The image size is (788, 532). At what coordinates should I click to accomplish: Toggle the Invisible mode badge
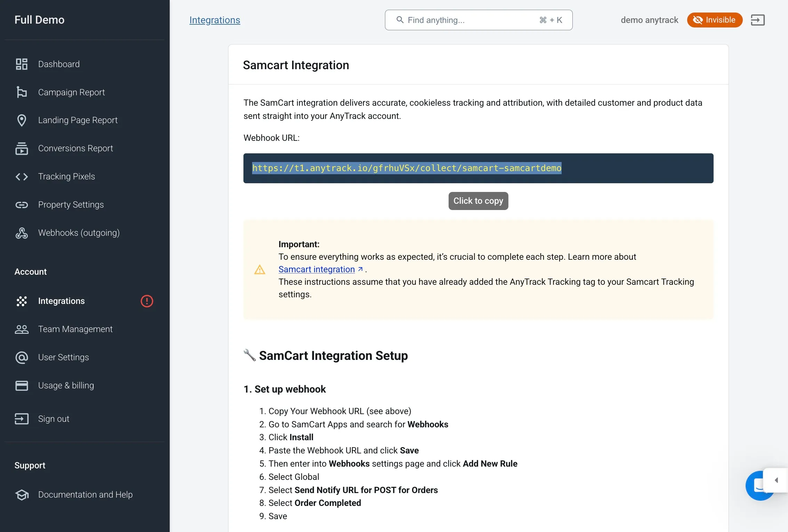tap(715, 20)
